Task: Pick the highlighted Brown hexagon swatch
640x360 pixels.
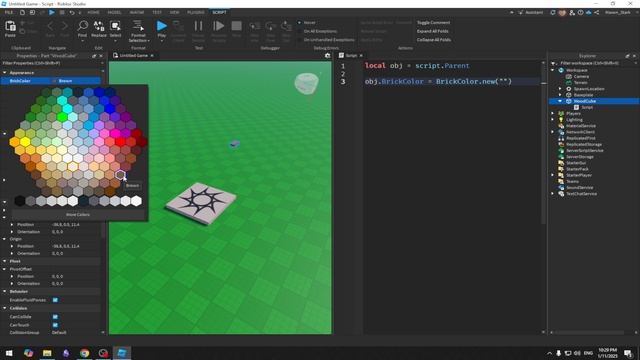Action: 120,175
